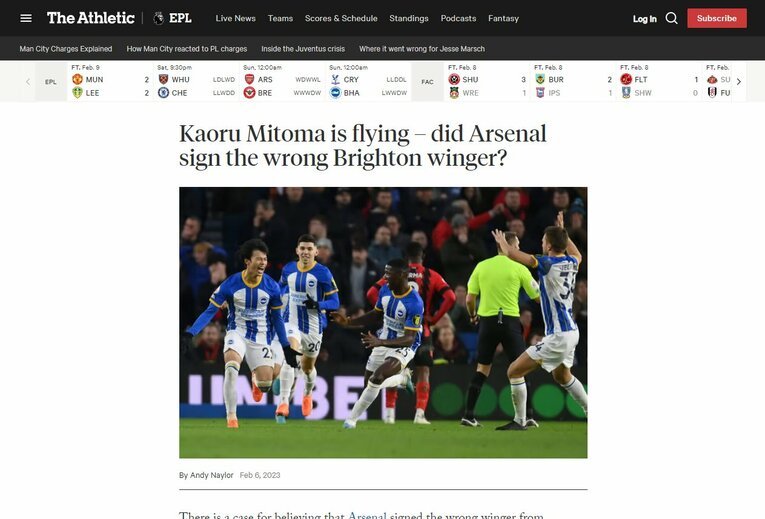Click the Burnley crest in scores bar

coord(540,80)
